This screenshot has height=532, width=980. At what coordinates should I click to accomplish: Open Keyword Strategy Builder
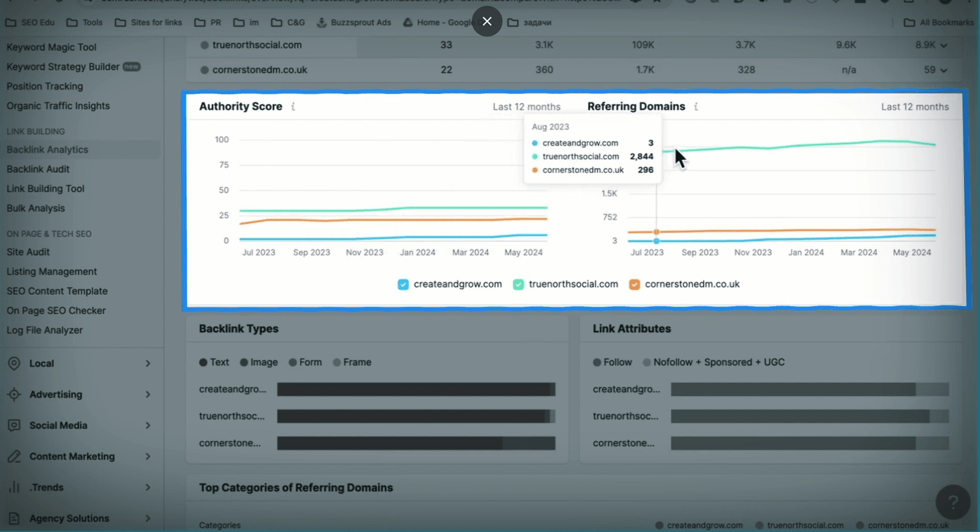tap(63, 67)
